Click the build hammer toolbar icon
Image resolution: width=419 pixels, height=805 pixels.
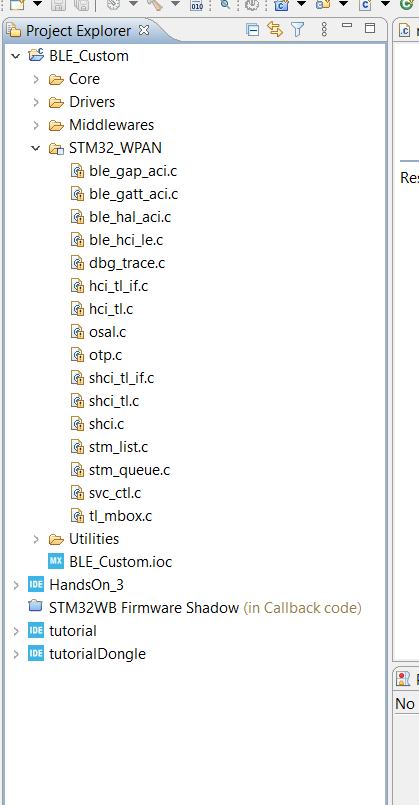point(155,4)
